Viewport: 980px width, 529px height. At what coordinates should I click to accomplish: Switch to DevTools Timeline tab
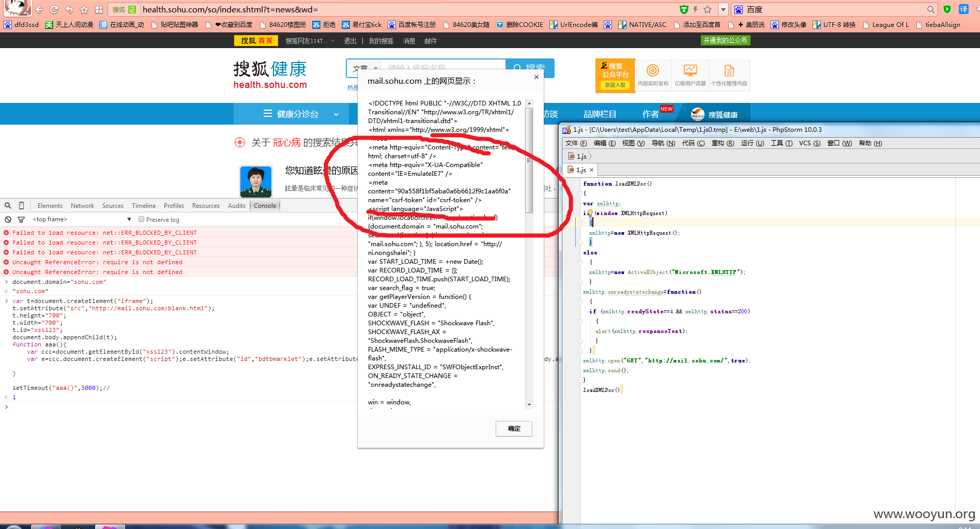click(x=144, y=206)
